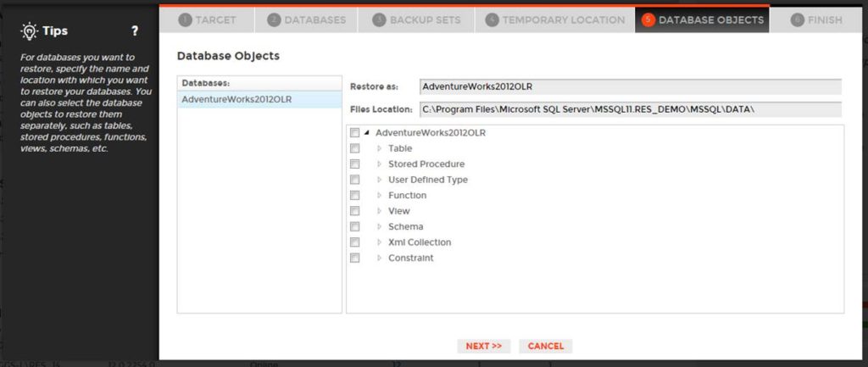Viewport: 868px width, 367px height.
Task: Expand the Constraint node arrow
Action: tap(379, 258)
